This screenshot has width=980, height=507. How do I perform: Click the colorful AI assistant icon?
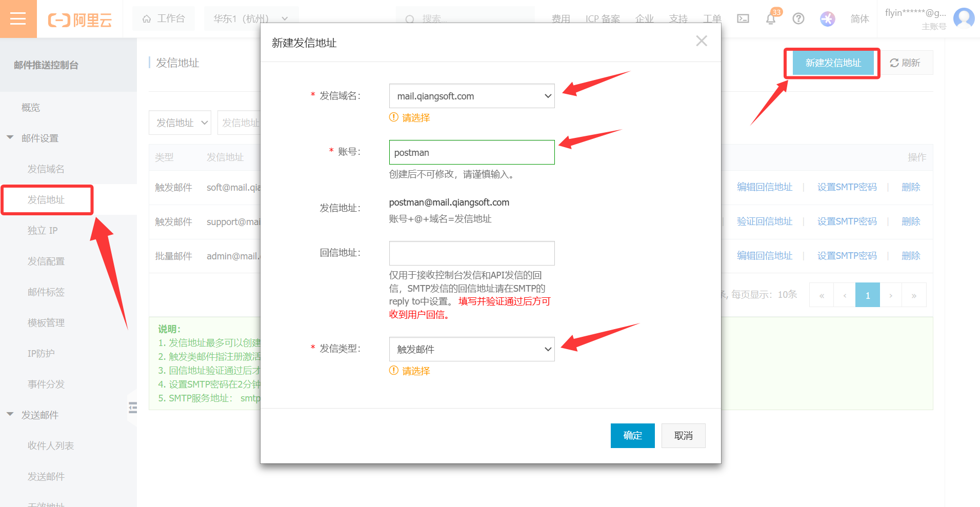coord(827,19)
